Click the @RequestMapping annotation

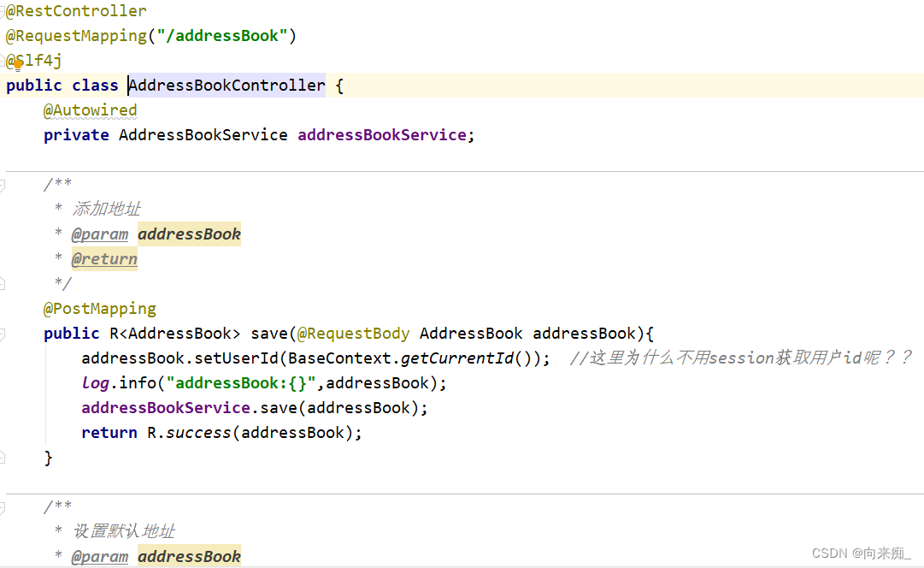[x=76, y=36]
